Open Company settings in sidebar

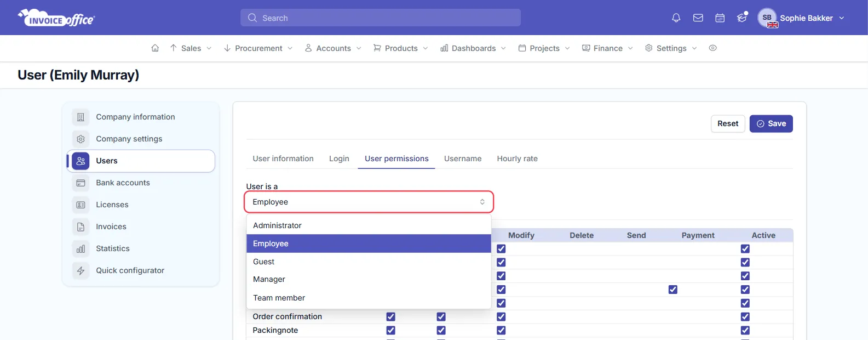[x=141, y=139]
